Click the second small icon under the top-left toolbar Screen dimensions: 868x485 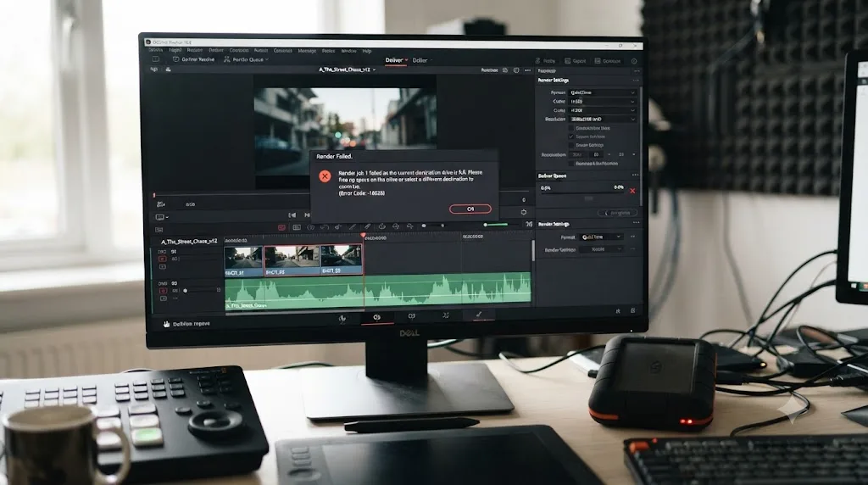click(168, 70)
